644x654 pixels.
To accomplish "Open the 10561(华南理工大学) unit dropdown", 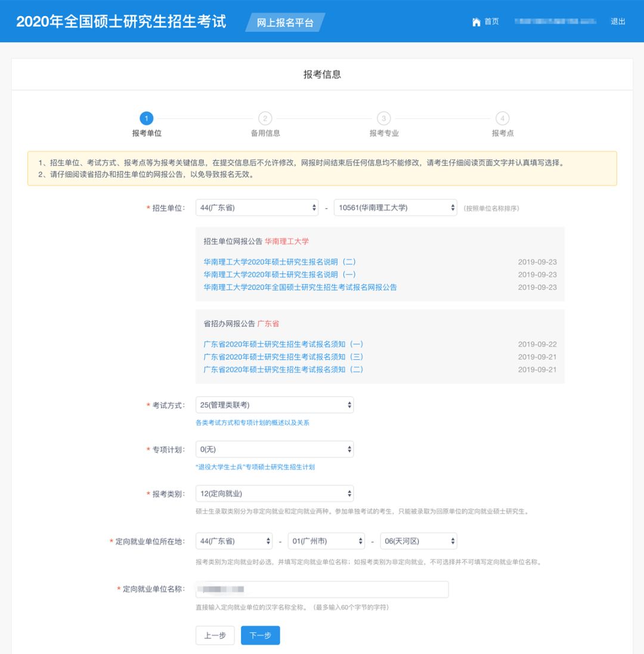I will 395,208.
